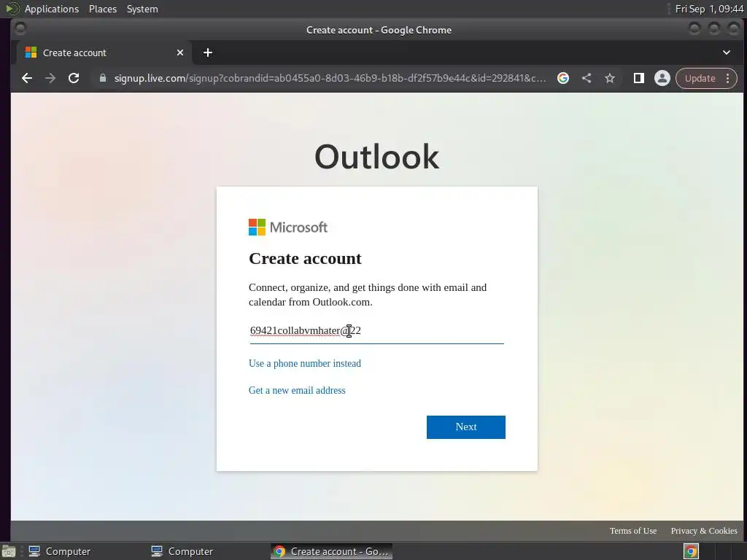Viewport: 747px width, 560px height.
Task: Open Privacy & Cookies link
Action: point(704,531)
